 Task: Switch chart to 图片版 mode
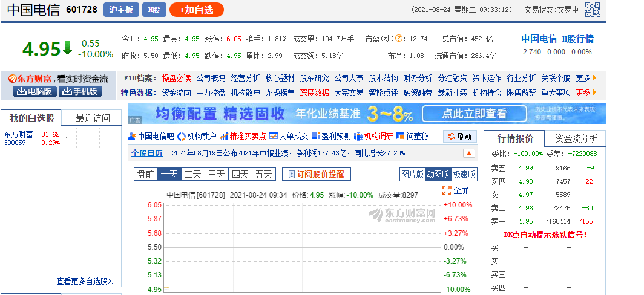click(x=412, y=174)
